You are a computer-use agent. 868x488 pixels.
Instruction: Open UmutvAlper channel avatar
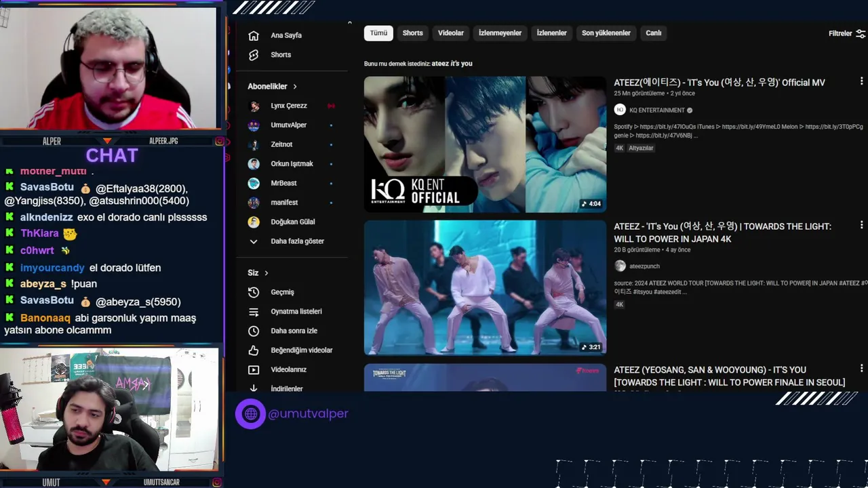(254, 125)
